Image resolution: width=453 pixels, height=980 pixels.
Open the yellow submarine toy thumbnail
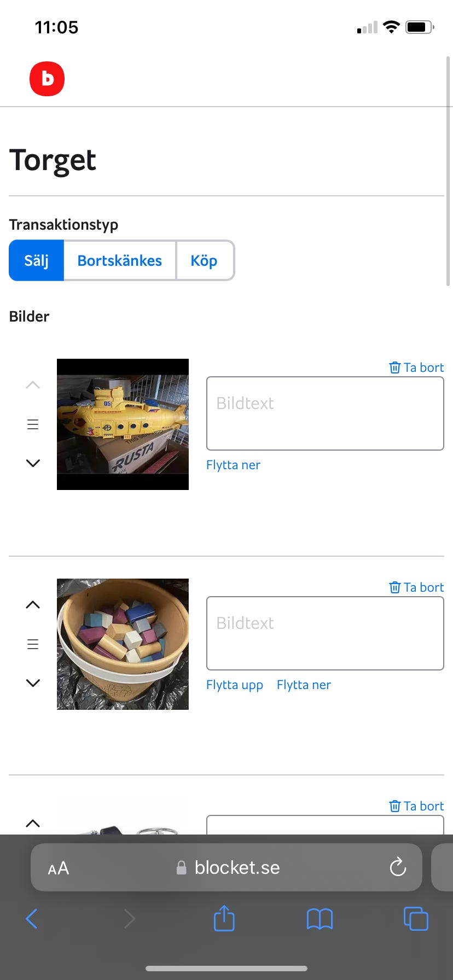(x=123, y=424)
